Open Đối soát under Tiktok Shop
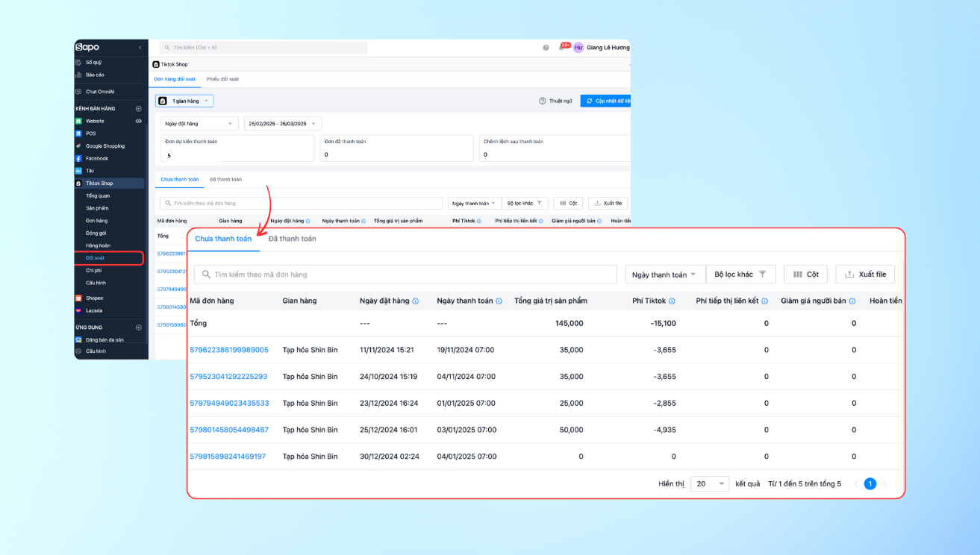This screenshot has width=980, height=555. coord(96,258)
